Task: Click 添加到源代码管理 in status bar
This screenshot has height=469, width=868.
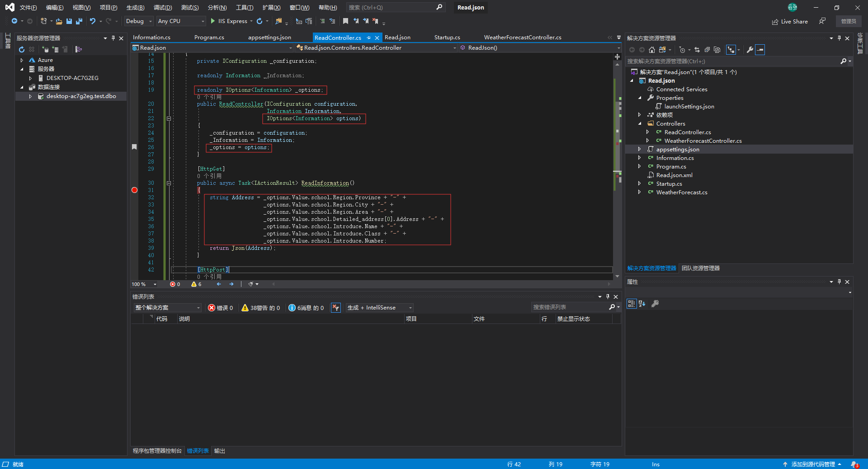Action: tap(812, 464)
